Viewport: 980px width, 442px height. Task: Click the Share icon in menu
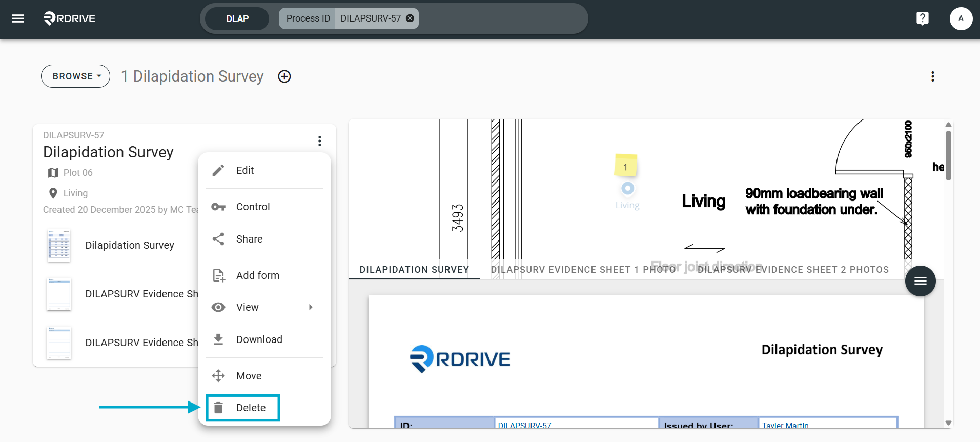pos(218,239)
